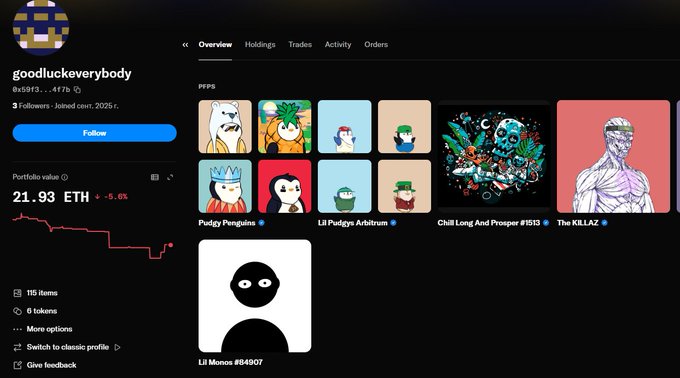Image resolution: width=680 pixels, height=378 pixels.
Task: Click the play icon beside classic profile
Action: pyautogui.click(x=118, y=347)
